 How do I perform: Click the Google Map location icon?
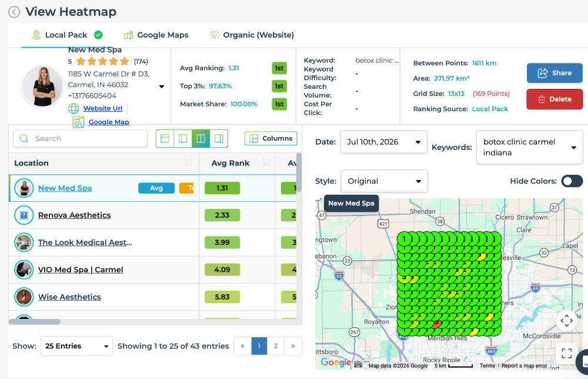(x=78, y=122)
